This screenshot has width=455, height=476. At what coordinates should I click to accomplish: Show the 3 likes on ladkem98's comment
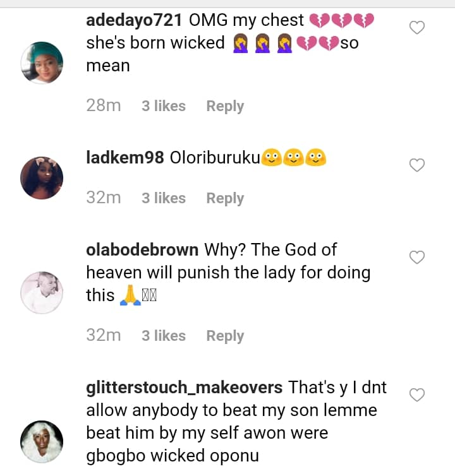(164, 198)
